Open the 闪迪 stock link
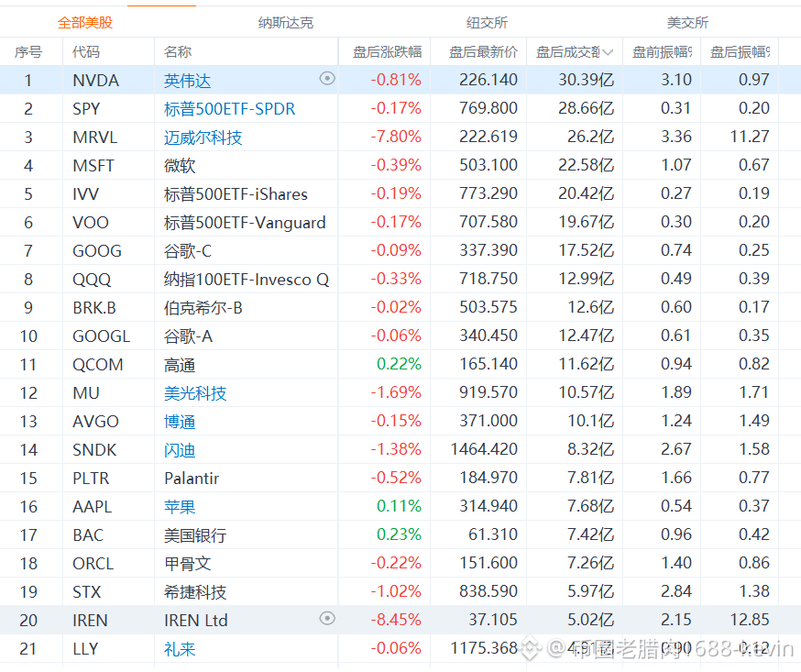The width and height of the screenshot is (801, 672). pyautogui.click(x=180, y=450)
